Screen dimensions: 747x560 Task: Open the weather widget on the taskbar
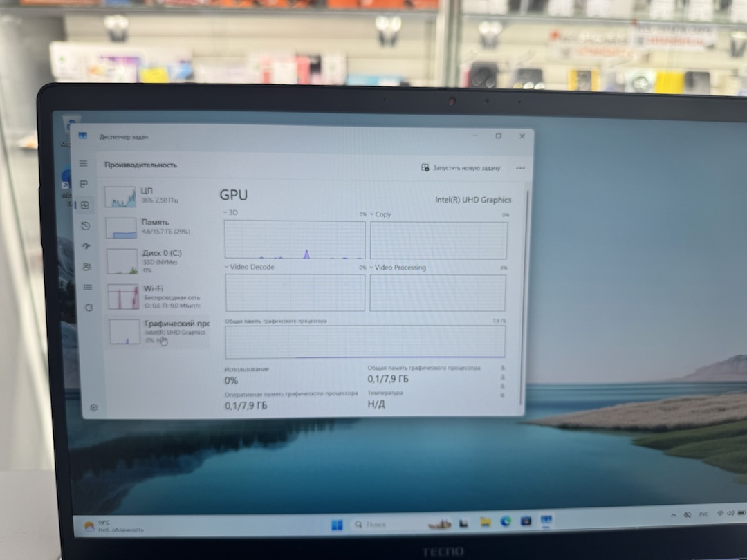[x=113, y=526]
